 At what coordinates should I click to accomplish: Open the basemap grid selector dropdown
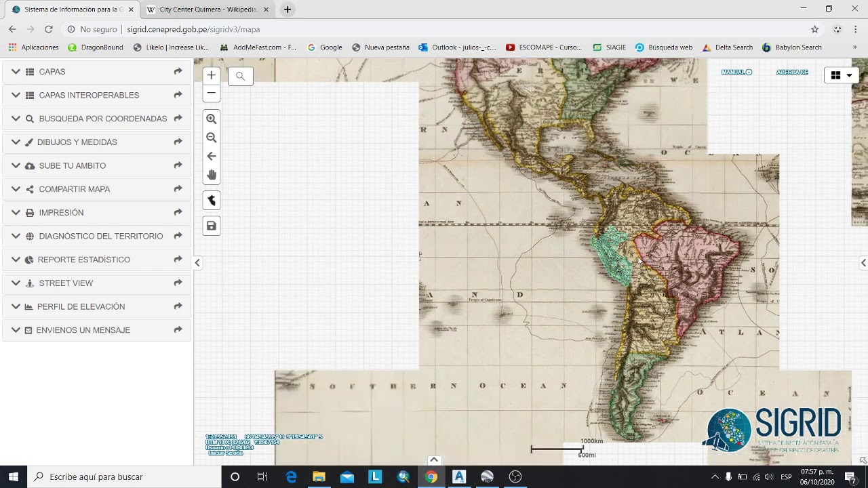tap(842, 75)
